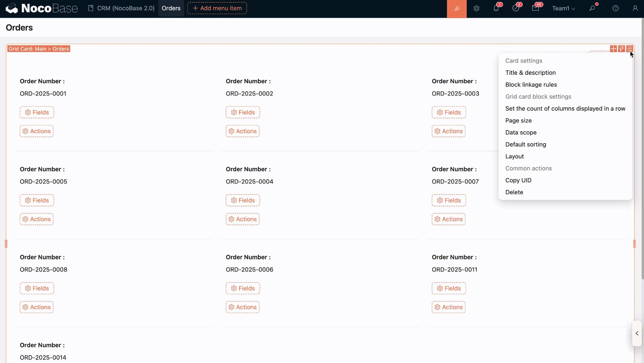The height and width of the screenshot is (363, 644).
Task: Expand the Team1 dropdown
Action: (563, 9)
